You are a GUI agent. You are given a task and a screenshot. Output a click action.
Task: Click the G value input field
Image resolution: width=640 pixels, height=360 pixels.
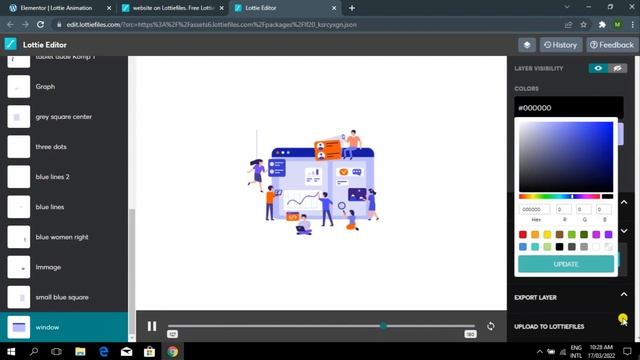pyautogui.click(x=584, y=209)
